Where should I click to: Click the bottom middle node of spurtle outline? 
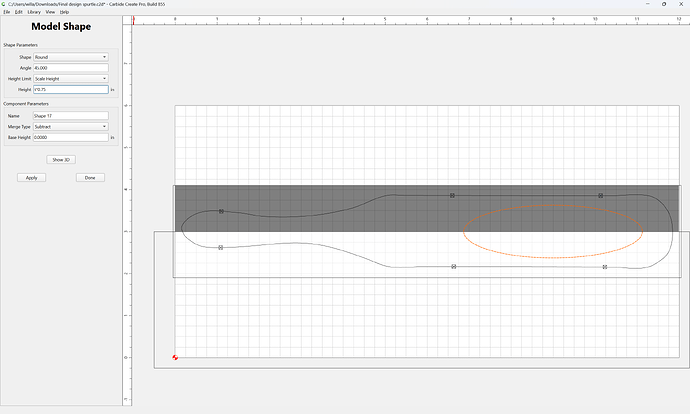point(454,267)
